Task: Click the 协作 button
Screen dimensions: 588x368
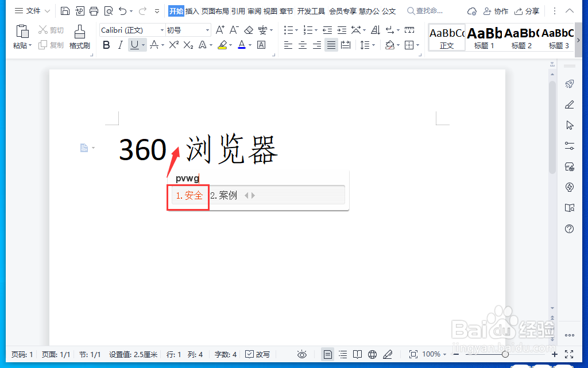Action: tap(496, 11)
